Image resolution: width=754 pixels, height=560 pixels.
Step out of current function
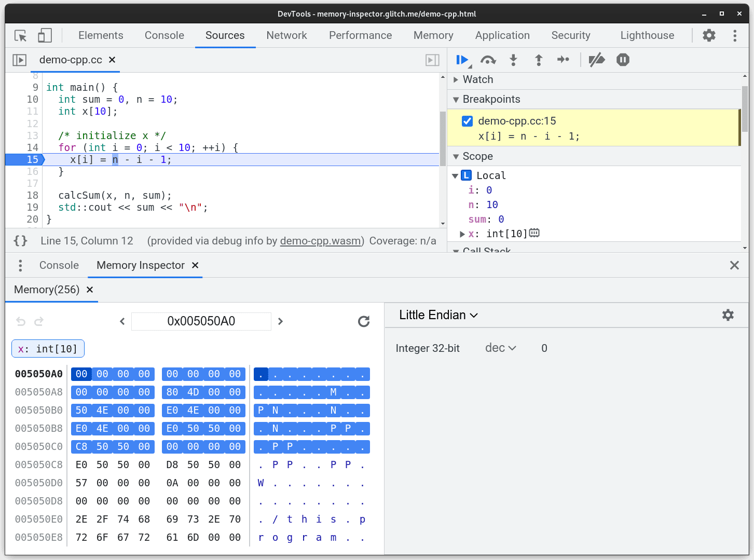click(x=539, y=59)
